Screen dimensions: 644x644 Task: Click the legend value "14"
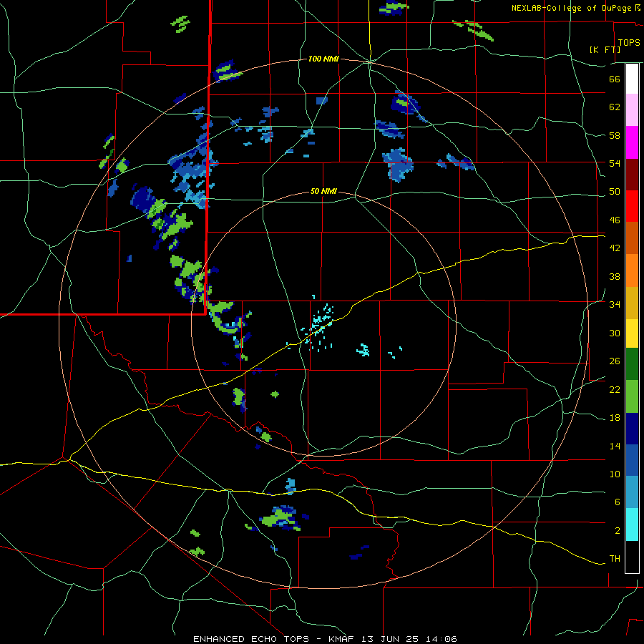615,446
